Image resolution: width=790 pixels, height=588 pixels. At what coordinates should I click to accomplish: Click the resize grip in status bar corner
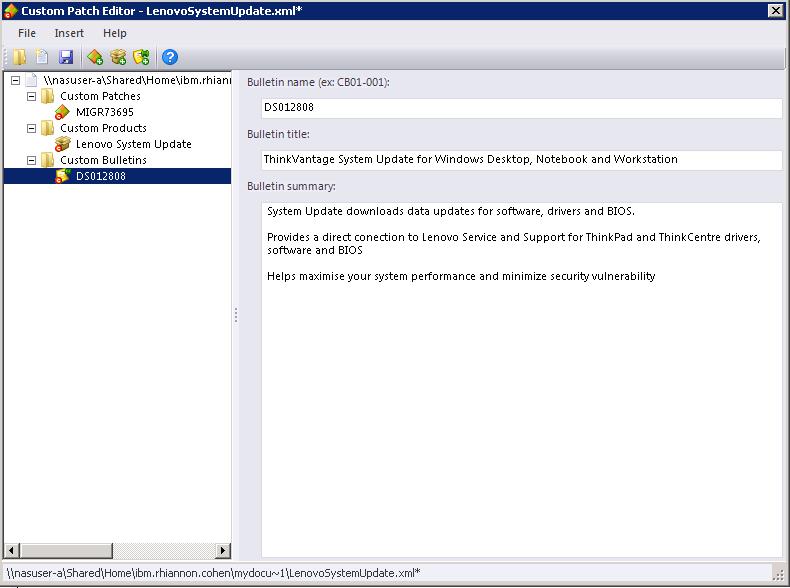778,573
